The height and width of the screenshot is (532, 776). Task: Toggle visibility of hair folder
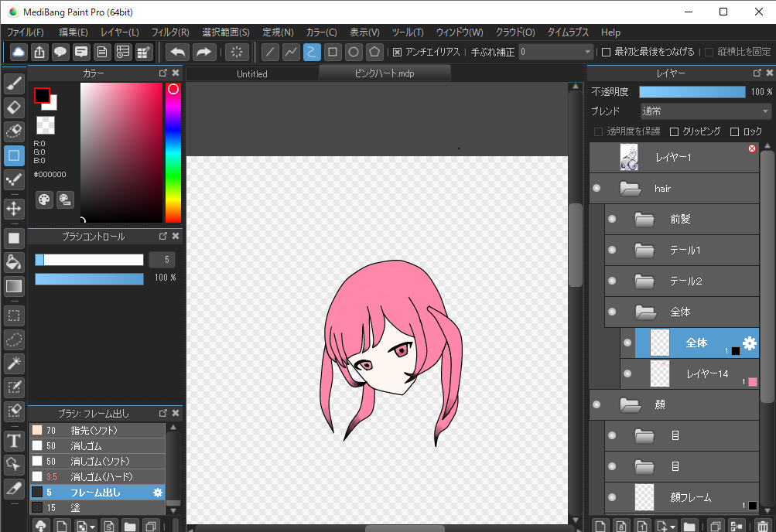597,189
